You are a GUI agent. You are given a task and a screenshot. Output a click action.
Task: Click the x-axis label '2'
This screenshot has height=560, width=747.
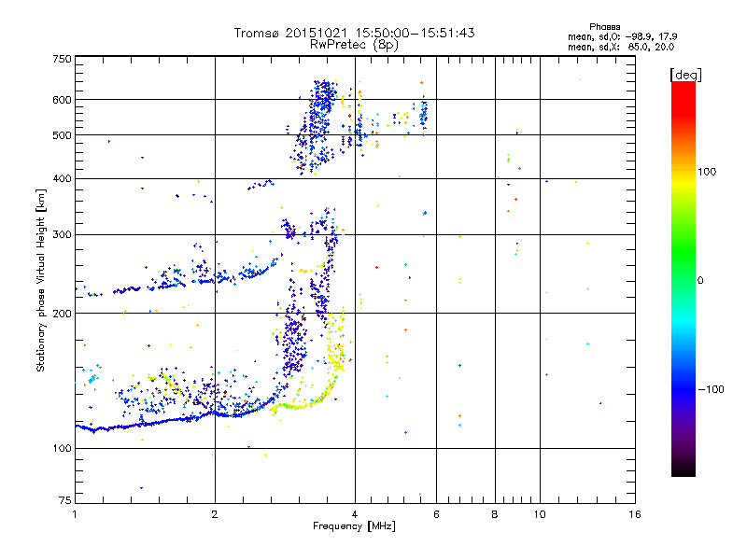(x=215, y=514)
